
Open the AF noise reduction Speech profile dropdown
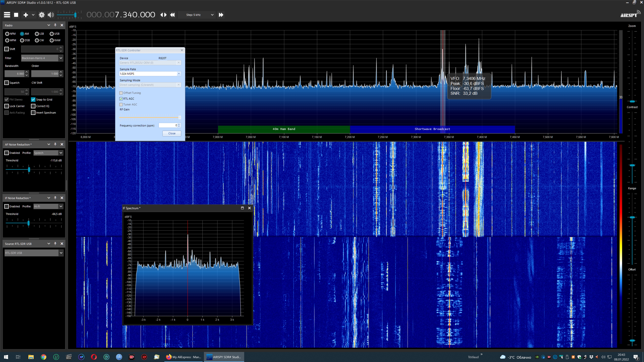point(48,153)
